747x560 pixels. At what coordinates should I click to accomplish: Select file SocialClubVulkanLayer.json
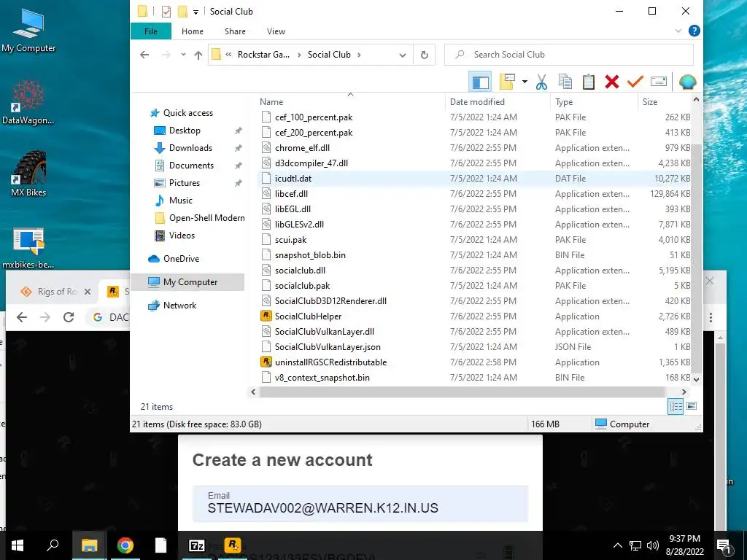click(328, 347)
